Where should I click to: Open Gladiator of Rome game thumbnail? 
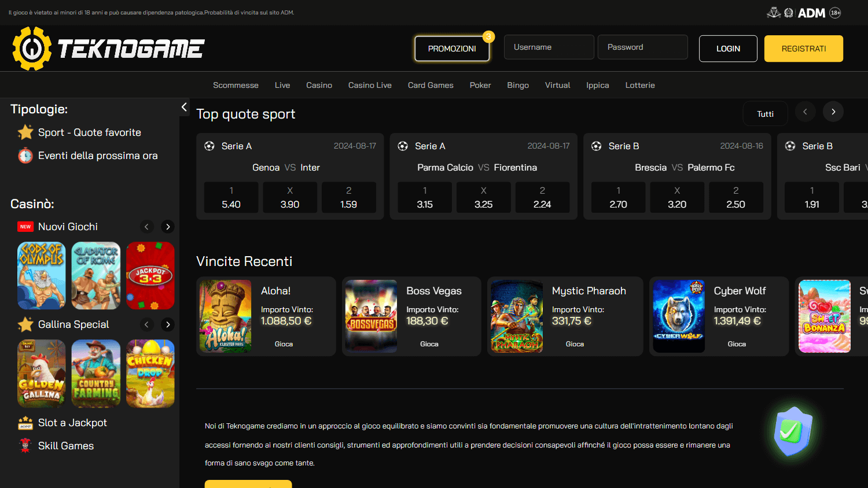point(96,276)
